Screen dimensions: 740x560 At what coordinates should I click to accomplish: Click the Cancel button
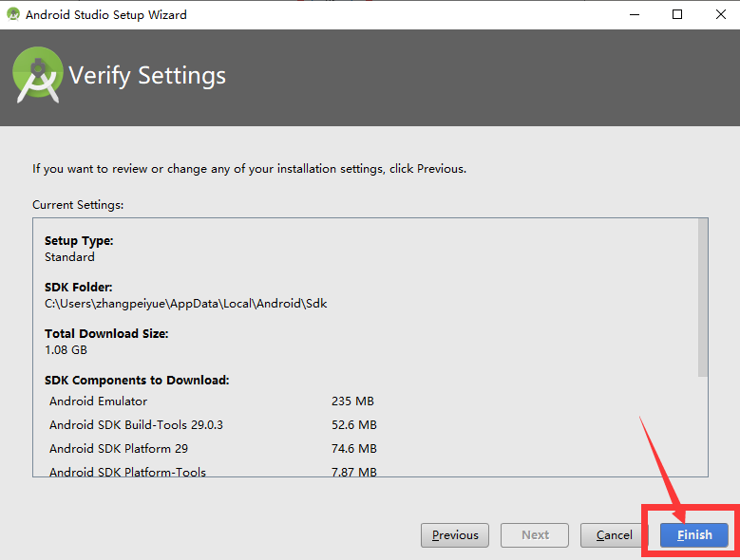[x=614, y=535]
